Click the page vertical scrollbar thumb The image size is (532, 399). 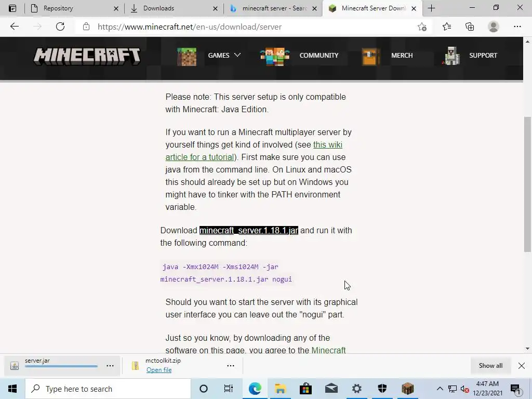click(527, 184)
